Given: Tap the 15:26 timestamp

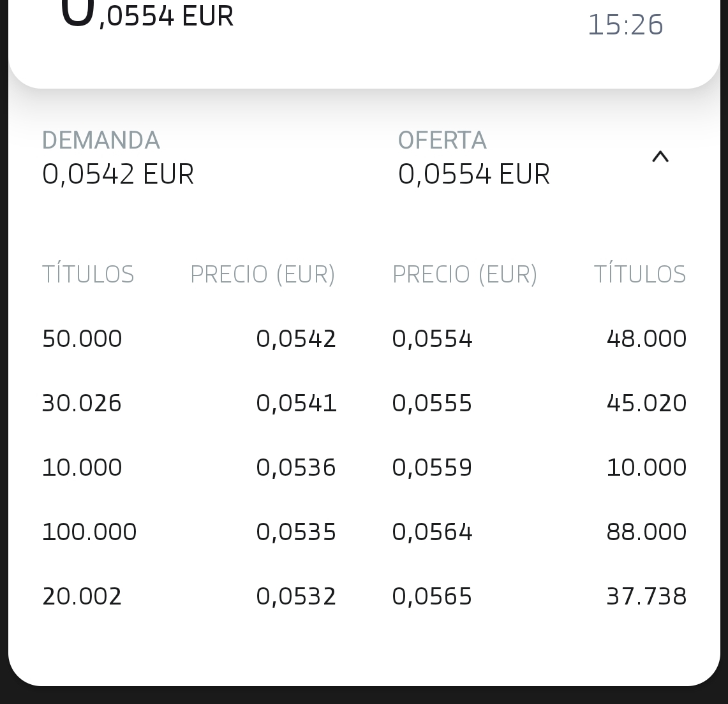Looking at the screenshot, I should point(625,25).
